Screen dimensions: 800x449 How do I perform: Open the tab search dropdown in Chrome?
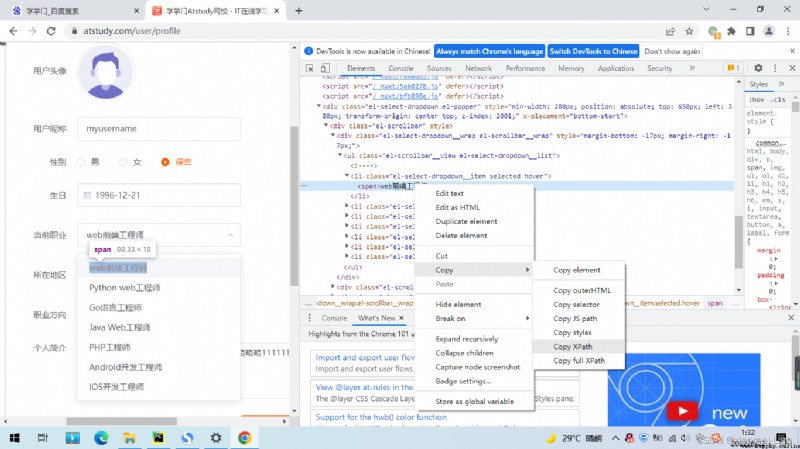pos(706,9)
